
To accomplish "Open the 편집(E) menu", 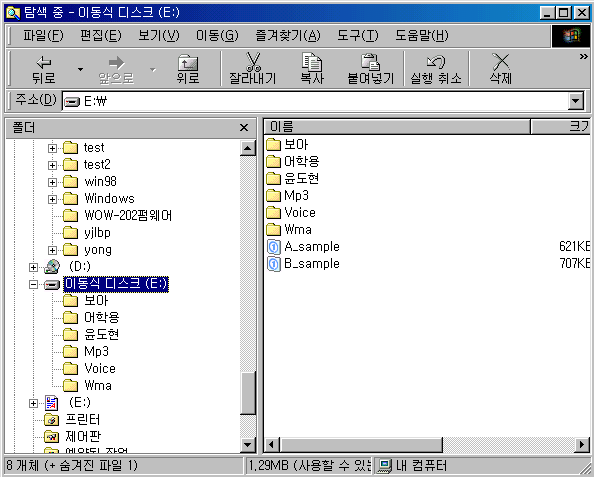I will (x=101, y=36).
